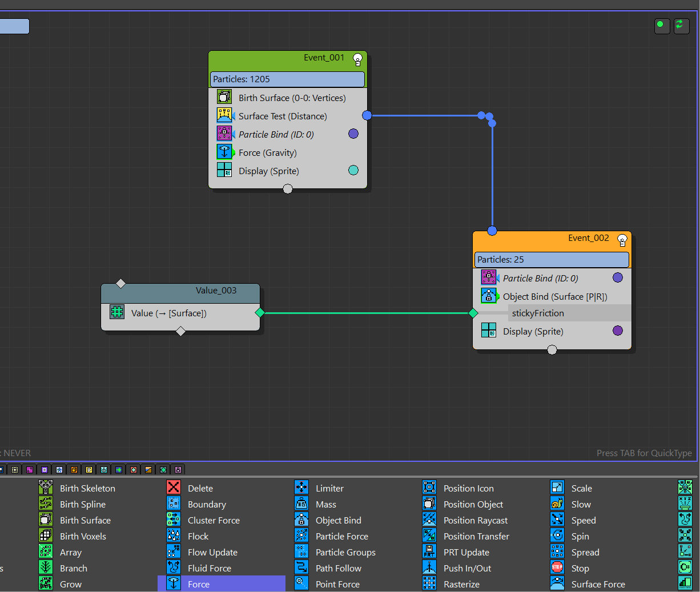Viewport: 700px width, 592px height.
Task: Click the teal circle beside Display (Sprite) in Event_001
Action: (x=353, y=170)
